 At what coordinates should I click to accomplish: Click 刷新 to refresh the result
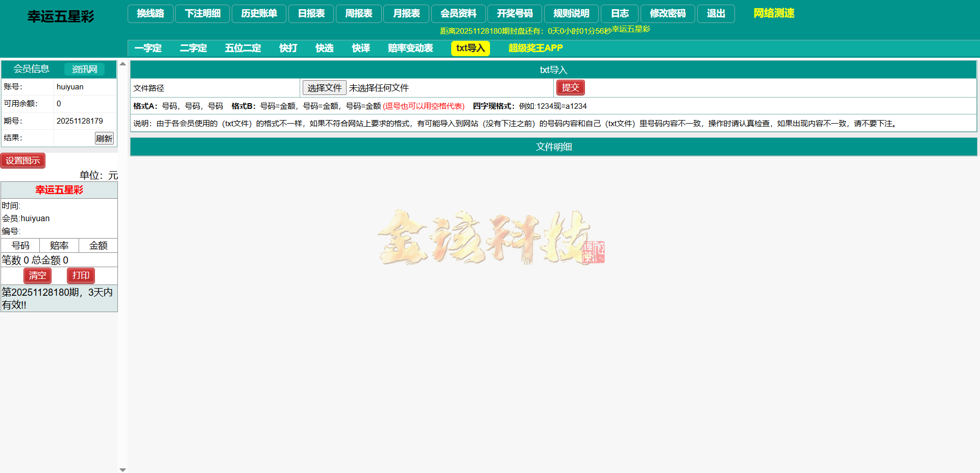pyautogui.click(x=104, y=138)
